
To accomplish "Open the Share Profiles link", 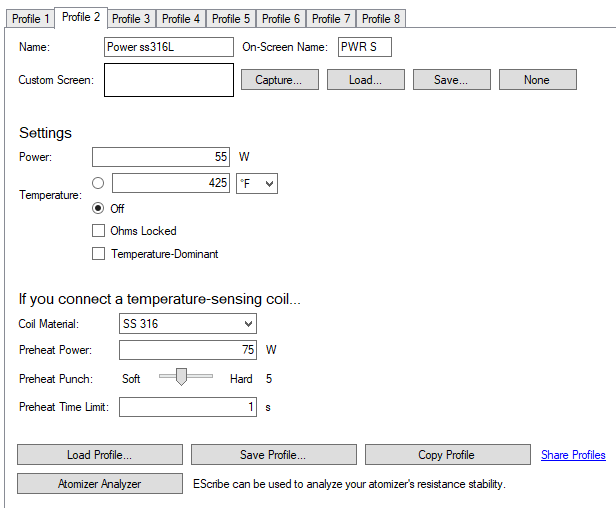I will pyautogui.click(x=573, y=455).
